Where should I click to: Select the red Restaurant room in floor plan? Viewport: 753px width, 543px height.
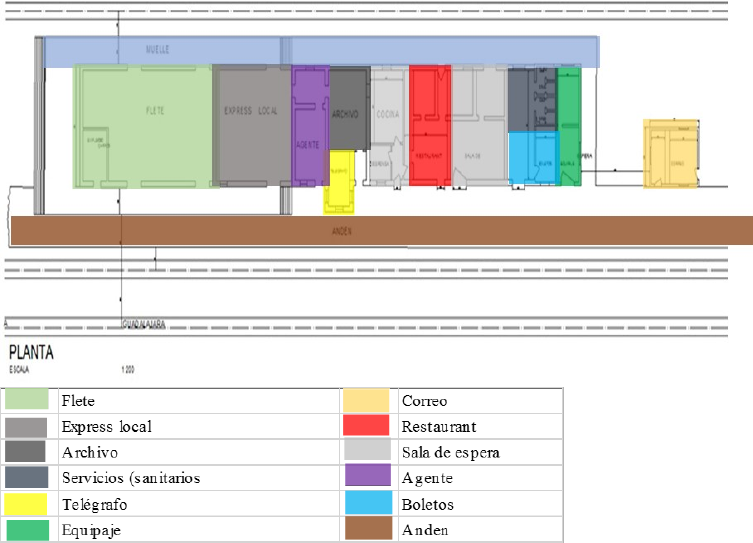(429, 125)
